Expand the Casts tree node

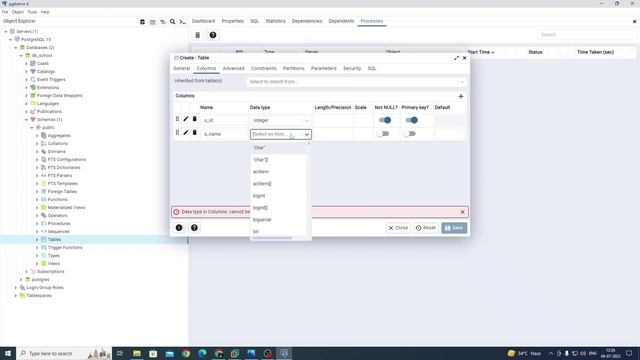[27, 64]
